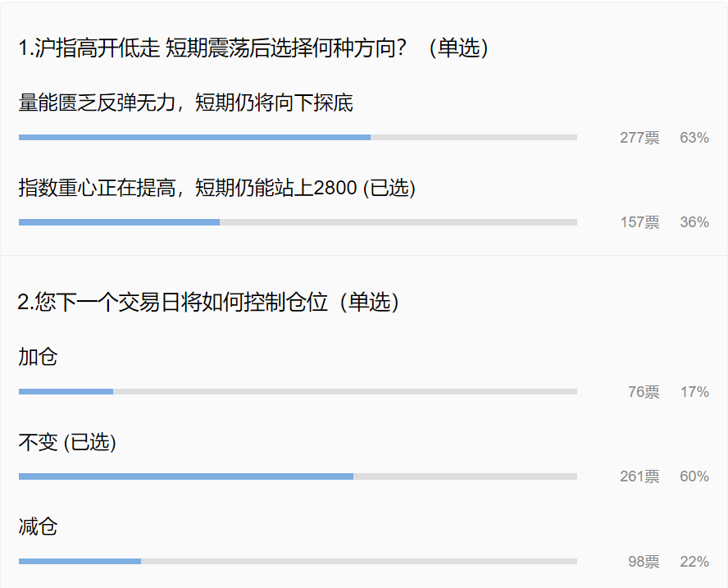This screenshot has height=588, width=728.
Task: Click the 63% percentage label
Action: pyautogui.click(x=694, y=138)
